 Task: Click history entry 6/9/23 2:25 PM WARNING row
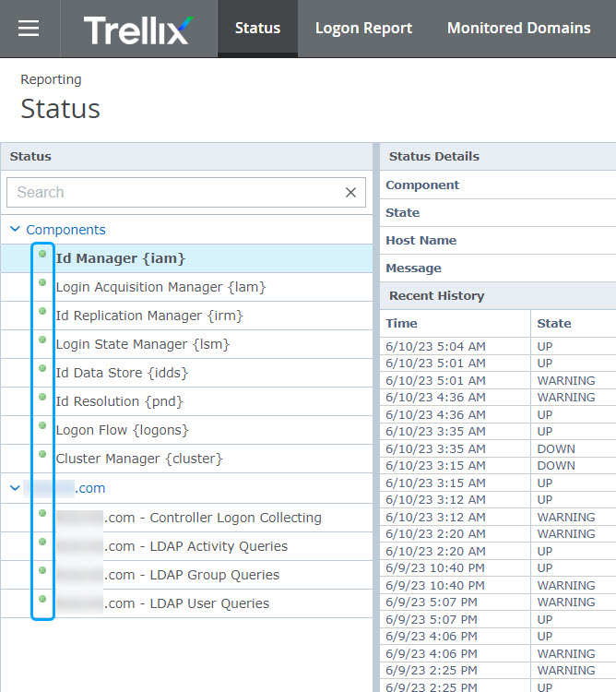click(498, 671)
